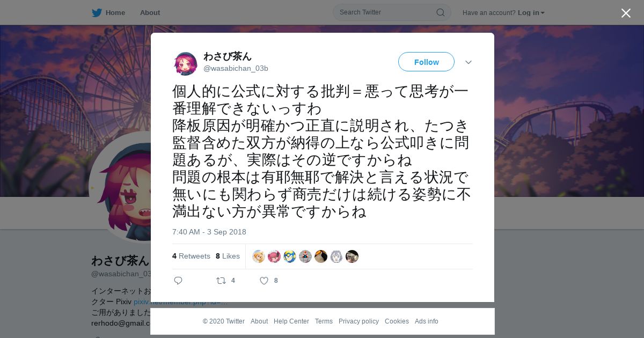Viewport: 644px width, 338px height.
Task: Click the Twitter bird Home icon
Action: pyautogui.click(x=97, y=12)
